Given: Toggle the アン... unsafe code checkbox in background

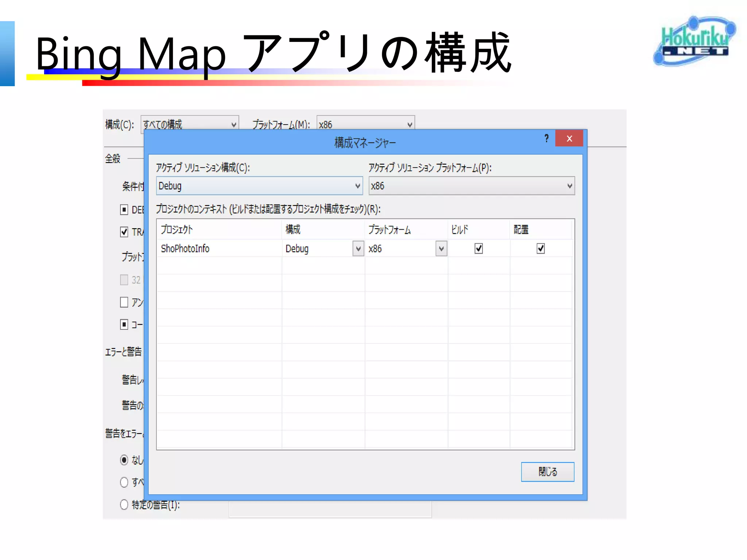Looking at the screenshot, I should click(x=124, y=302).
